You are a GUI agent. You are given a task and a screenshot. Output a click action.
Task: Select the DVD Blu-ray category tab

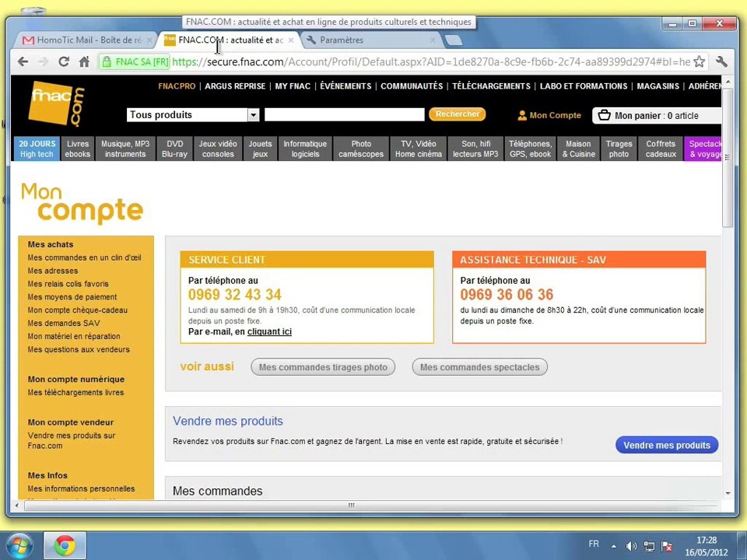pos(174,149)
